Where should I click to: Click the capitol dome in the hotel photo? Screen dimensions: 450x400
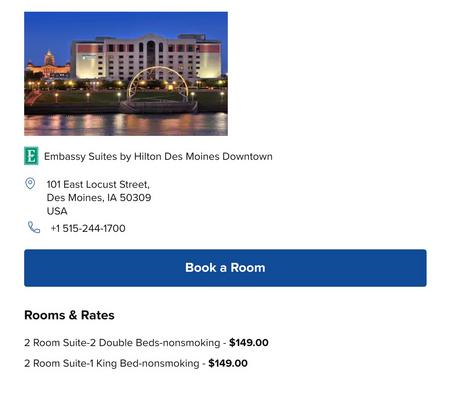(49, 58)
